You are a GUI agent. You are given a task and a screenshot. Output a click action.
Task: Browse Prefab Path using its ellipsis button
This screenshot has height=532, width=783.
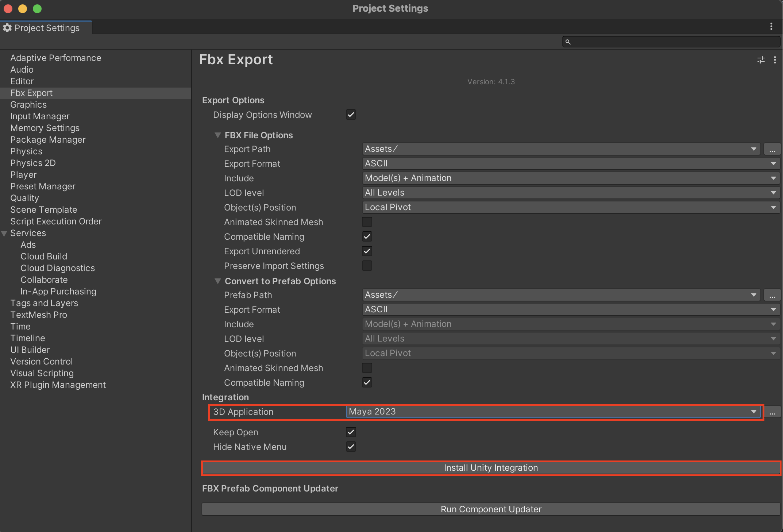772,295
